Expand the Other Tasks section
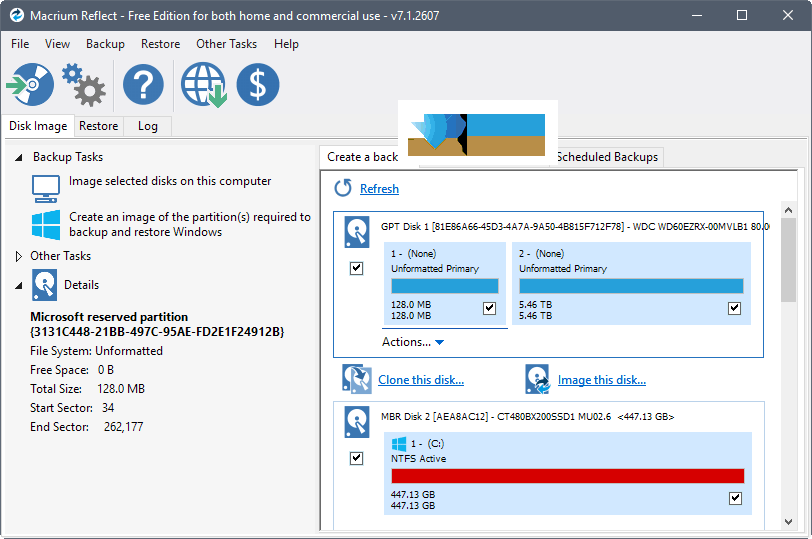The height and width of the screenshot is (539, 812). [19, 256]
